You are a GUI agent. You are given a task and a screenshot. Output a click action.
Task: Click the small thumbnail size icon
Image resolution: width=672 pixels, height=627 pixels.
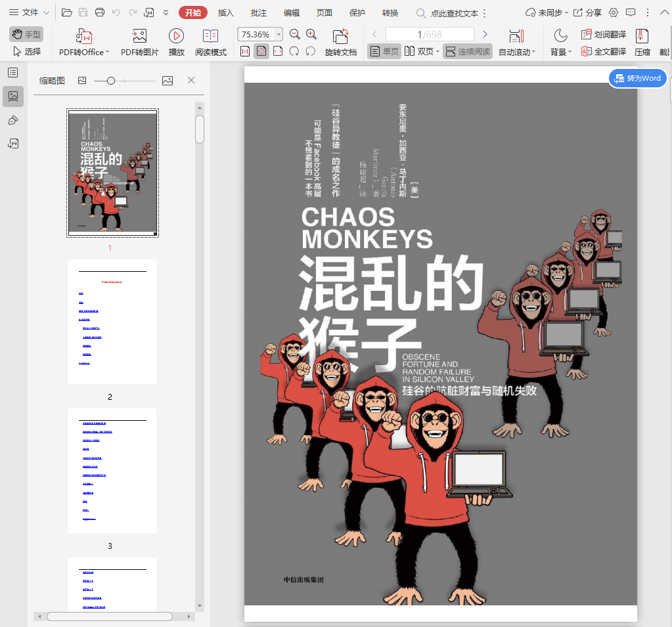(82, 81)
